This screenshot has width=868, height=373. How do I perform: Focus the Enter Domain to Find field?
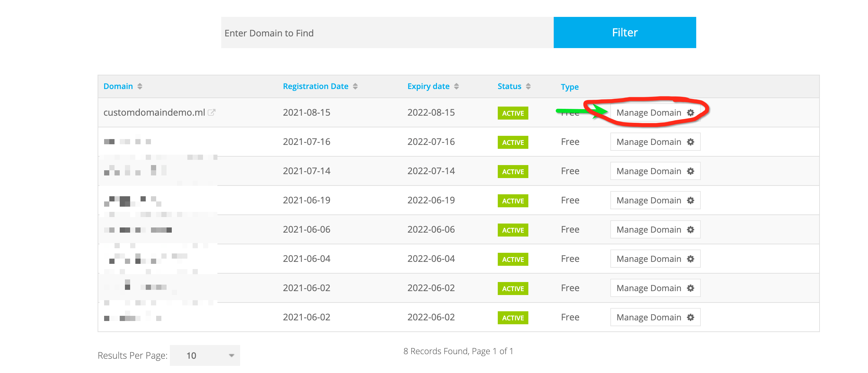tap(387, 33)
